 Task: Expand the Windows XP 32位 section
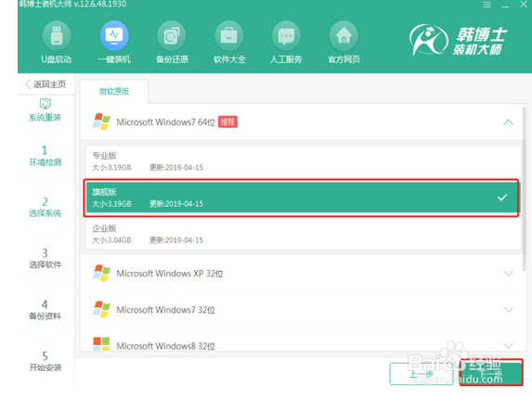508,274
